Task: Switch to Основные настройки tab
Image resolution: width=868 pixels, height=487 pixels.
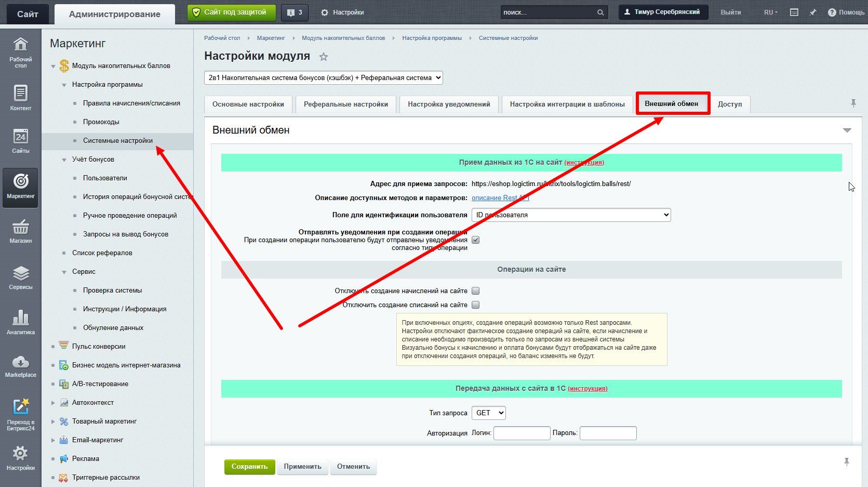Action: (x=248, y=104)
